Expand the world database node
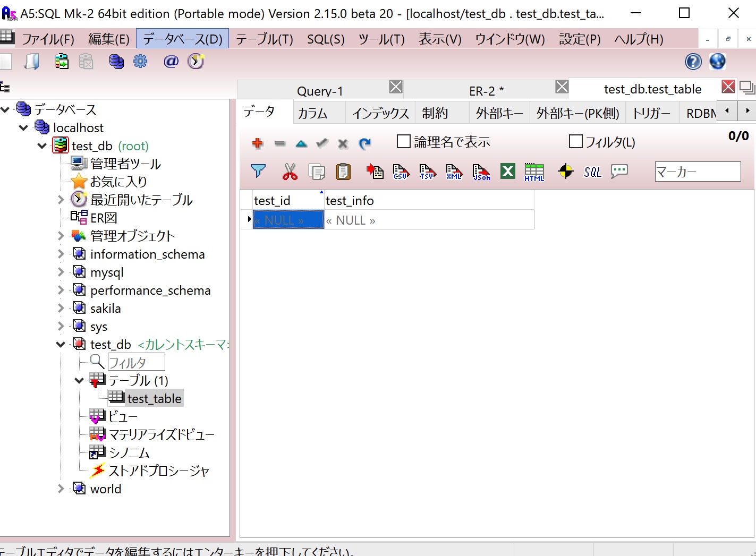 tap(60, 489)
